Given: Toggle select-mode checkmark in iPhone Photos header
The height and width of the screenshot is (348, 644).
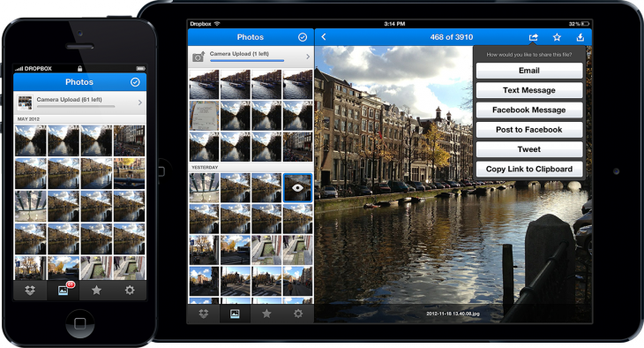Looking at the screenshot, I should [135, 82].
